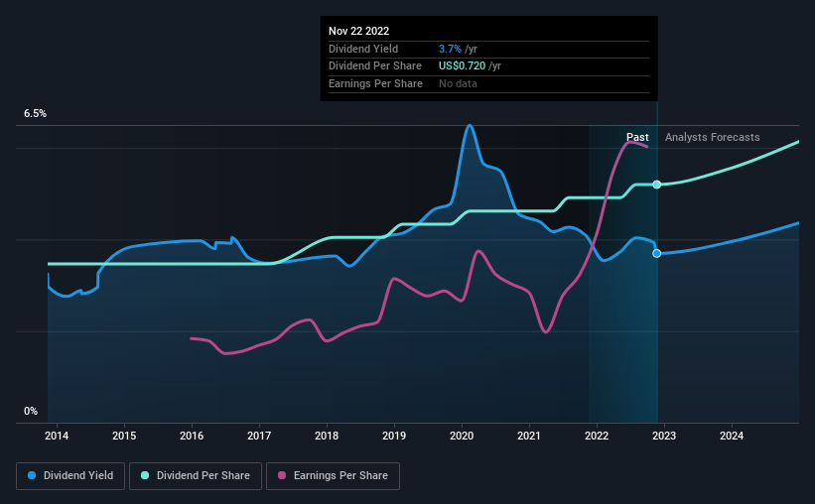Click the 2017 x-axis label

(x=259, y=436)
